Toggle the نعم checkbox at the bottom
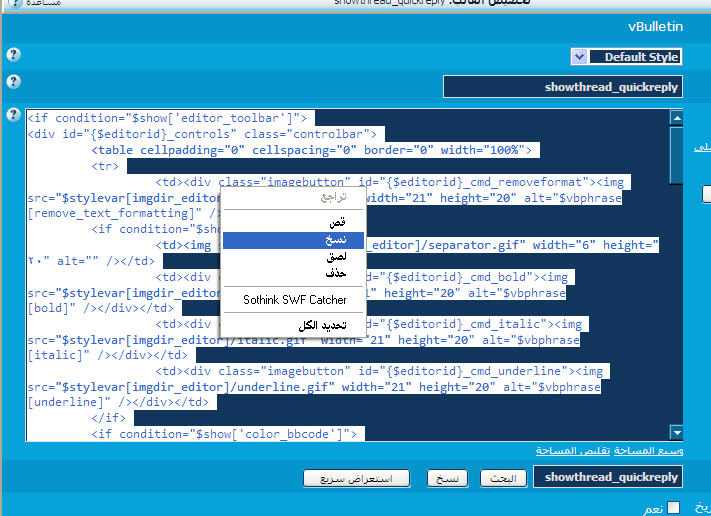This screenshot has width=711, height=516. (x=673, y=508)
